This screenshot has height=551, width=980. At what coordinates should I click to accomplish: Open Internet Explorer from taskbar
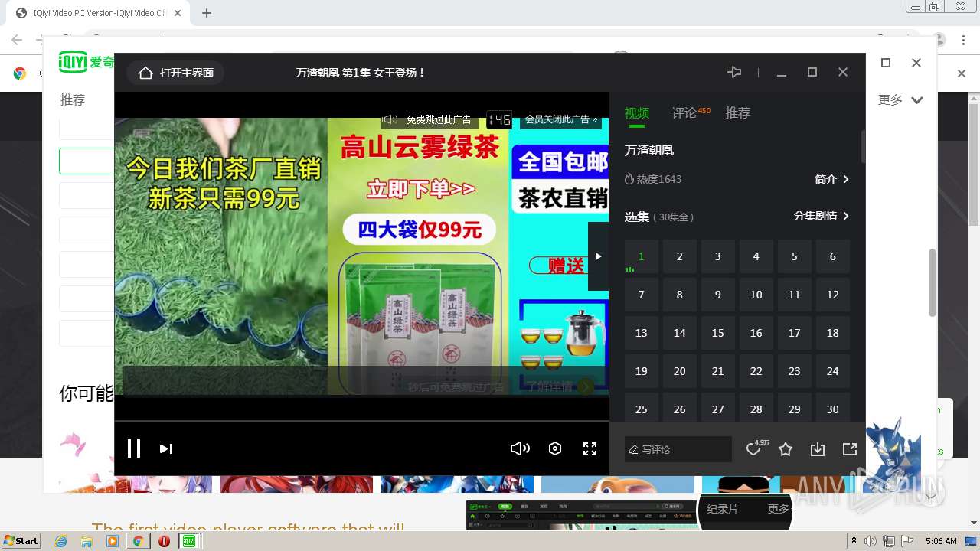click(x=60, y=541)
